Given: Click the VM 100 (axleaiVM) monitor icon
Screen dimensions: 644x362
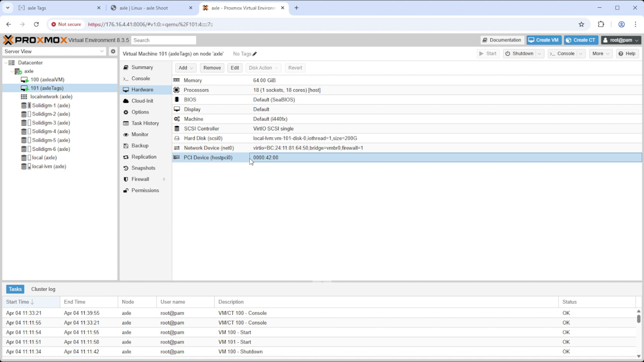Looking at the screenshot, I should (x=24, y=80).
